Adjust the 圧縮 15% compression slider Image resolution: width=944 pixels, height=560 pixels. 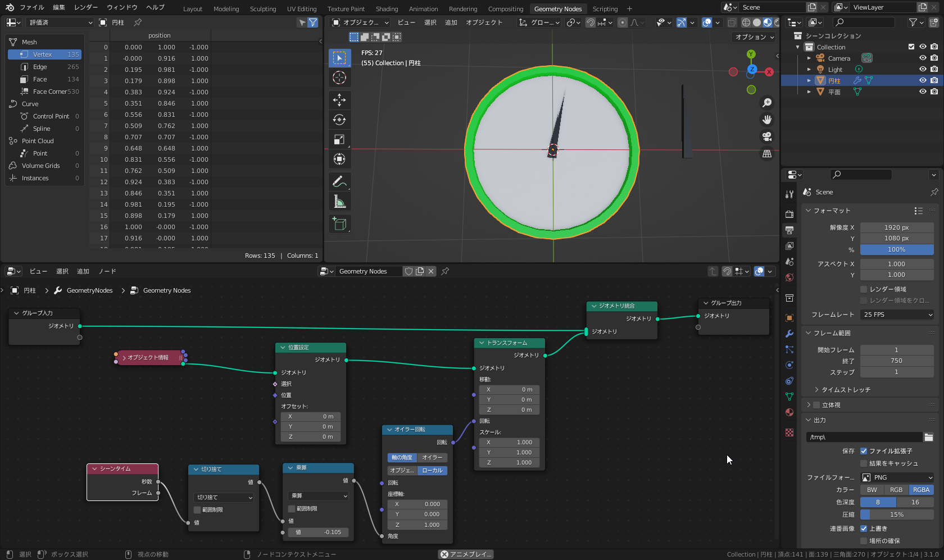tap(897, 515)
